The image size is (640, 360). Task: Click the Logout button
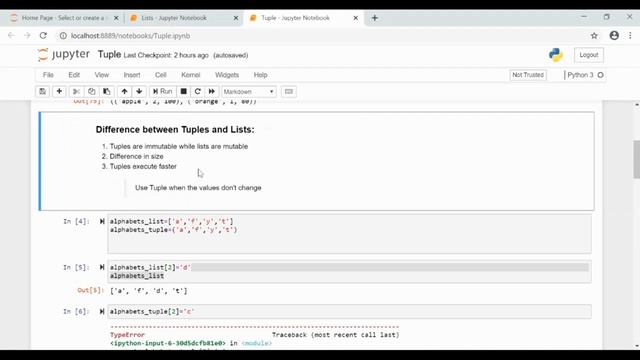tap(589, 55)
